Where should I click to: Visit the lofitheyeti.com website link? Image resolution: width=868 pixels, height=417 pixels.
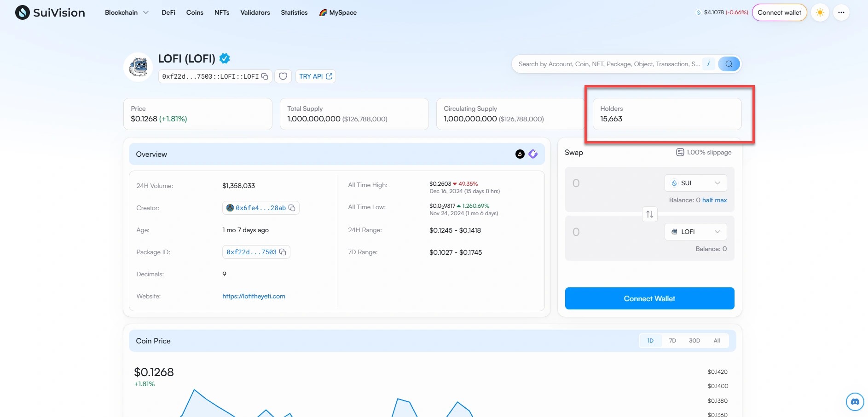[x=254, y=296]
